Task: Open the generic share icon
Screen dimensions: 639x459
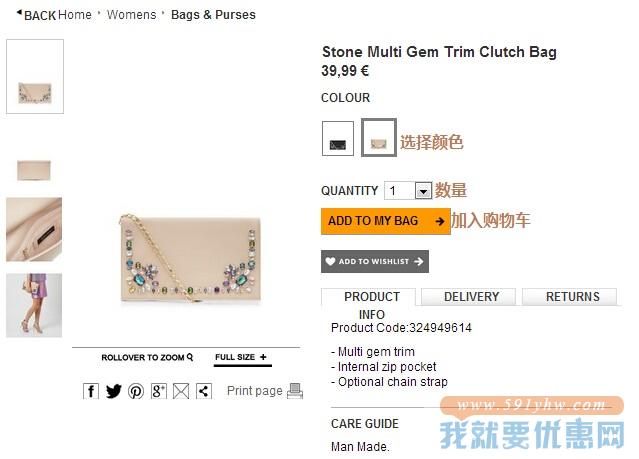Action: [x=204, y=391]
